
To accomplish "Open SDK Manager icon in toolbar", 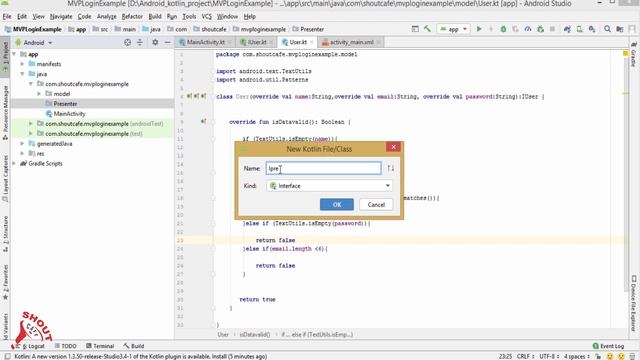I will 592,29.
